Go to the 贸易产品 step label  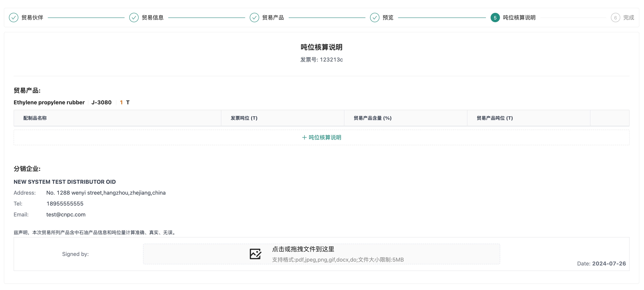tap(273, 18)
